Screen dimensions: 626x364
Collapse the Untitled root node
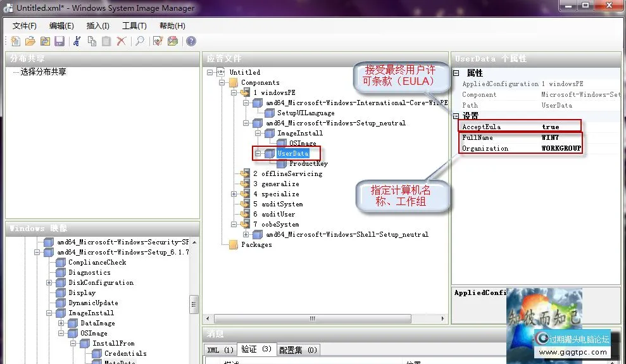tap(210, 72)
